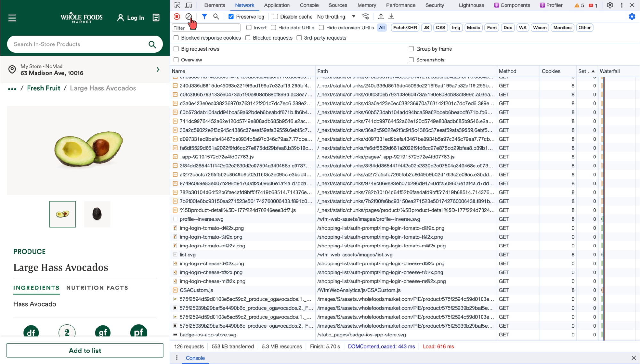Open the network request search
Image resolution: width=640 pixels, height=364 pixels.
(216, 16)
